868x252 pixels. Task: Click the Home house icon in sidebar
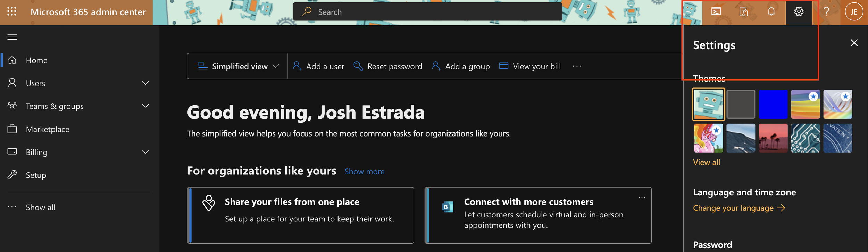(x=12, y=60)
